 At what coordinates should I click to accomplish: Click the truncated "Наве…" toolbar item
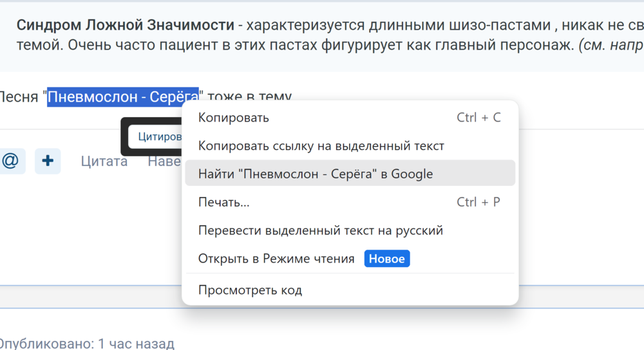[164, 161]
